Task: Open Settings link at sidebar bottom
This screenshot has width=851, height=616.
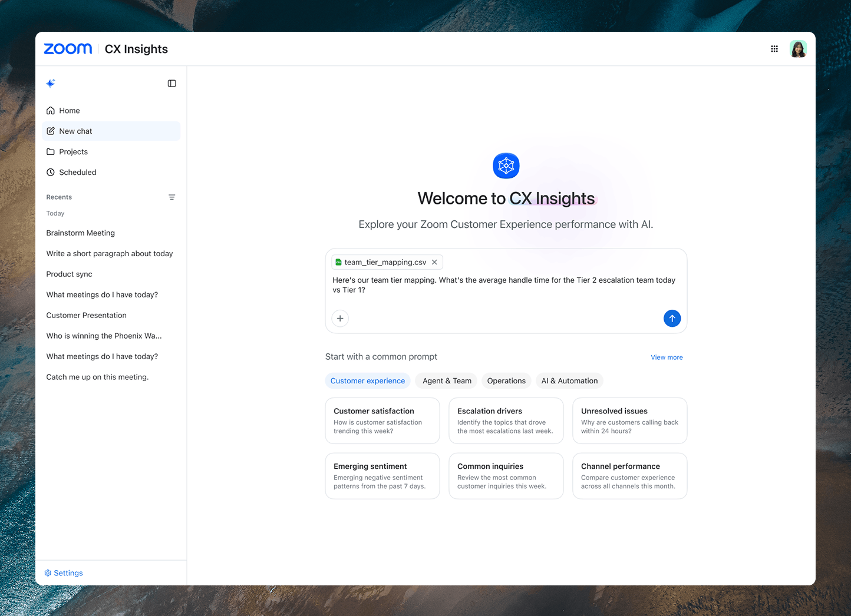Action: [x=64, y=573]
